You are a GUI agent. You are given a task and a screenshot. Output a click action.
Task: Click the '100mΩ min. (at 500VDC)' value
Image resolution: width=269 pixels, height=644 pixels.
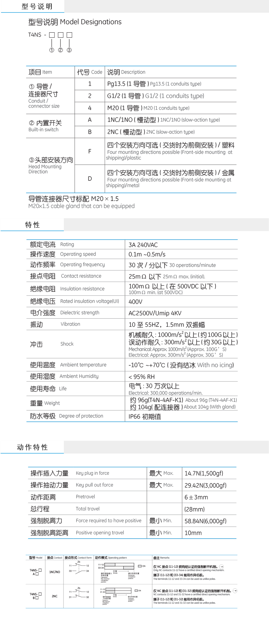tap(155, 292)
